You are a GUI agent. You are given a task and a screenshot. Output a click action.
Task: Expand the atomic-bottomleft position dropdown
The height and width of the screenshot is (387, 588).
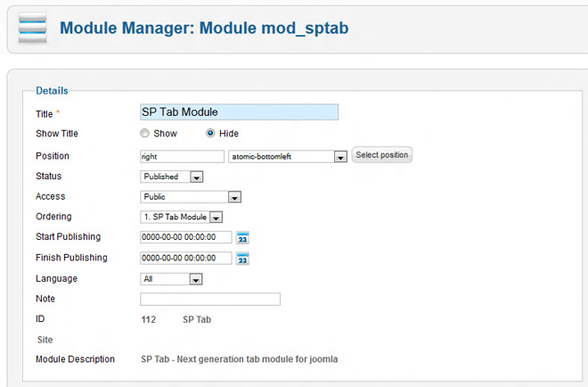pos(339,156)
